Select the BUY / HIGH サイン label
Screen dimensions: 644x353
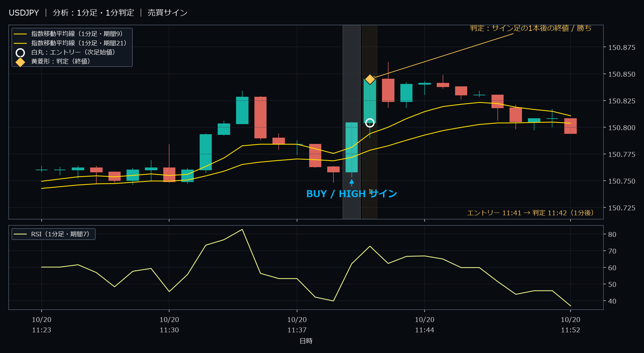pos(351,193)
